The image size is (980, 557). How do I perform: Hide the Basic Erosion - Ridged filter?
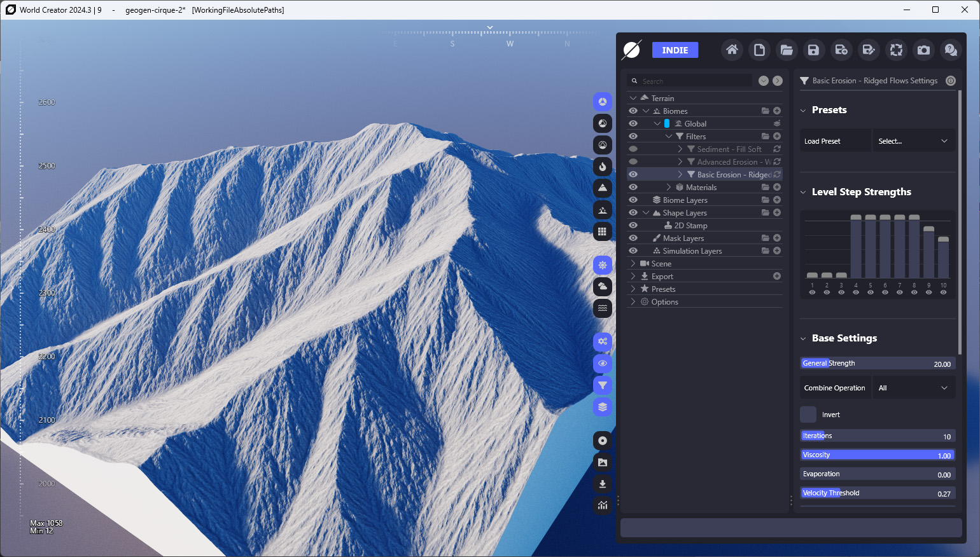tap(633, 174)
